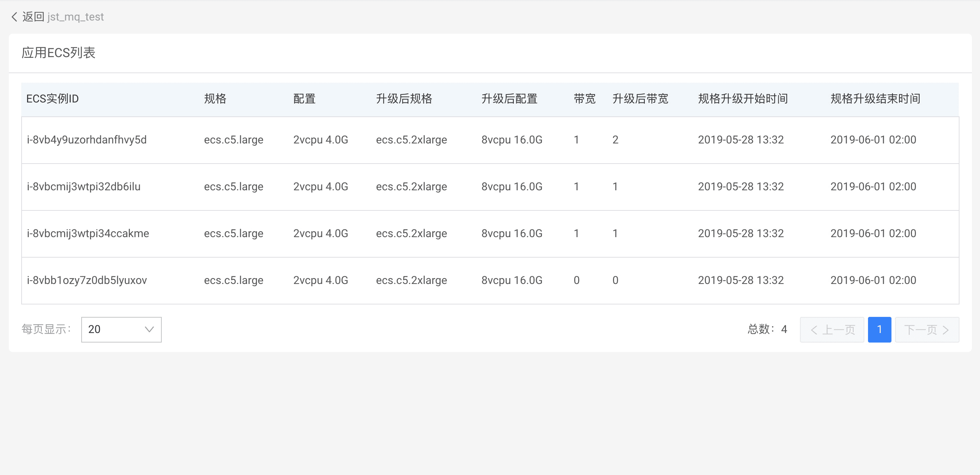Click the 上一页 previous page button

pos(832,329)
